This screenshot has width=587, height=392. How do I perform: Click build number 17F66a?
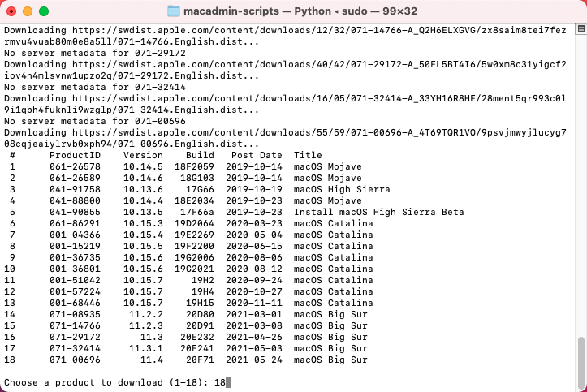[197, 212]
